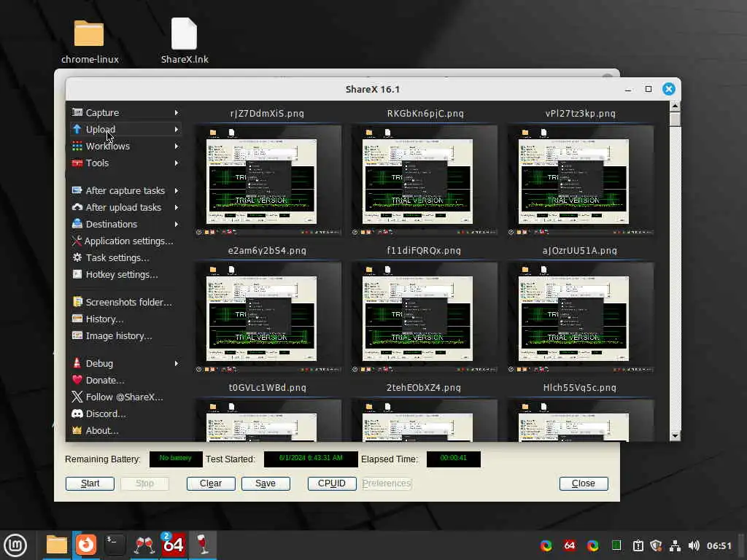Click the clock showing 06:51
Screen dimensions: 747x560
[719, 545]
